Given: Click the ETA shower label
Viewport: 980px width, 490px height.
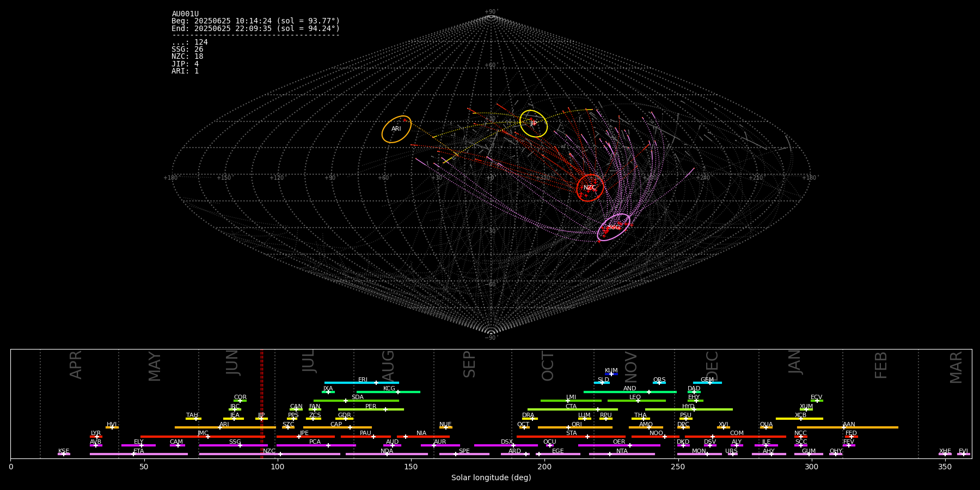Looking at the screenshot, I should coord(139,451).
